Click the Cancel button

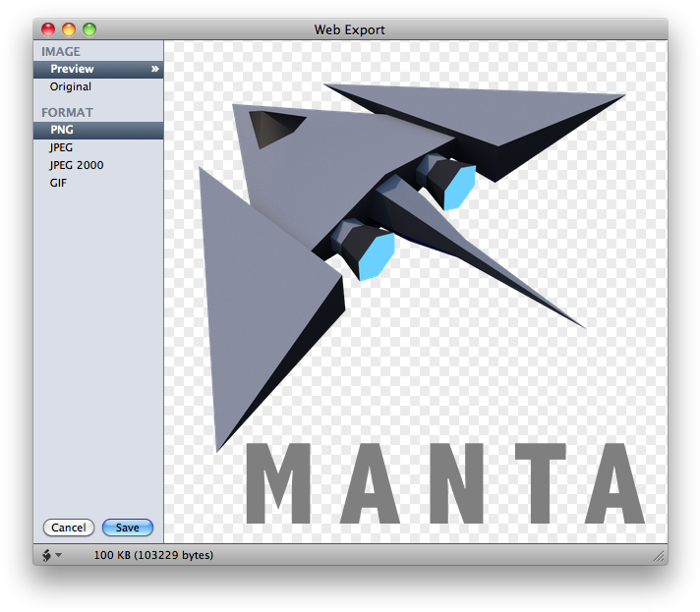[x=68, y=528]
